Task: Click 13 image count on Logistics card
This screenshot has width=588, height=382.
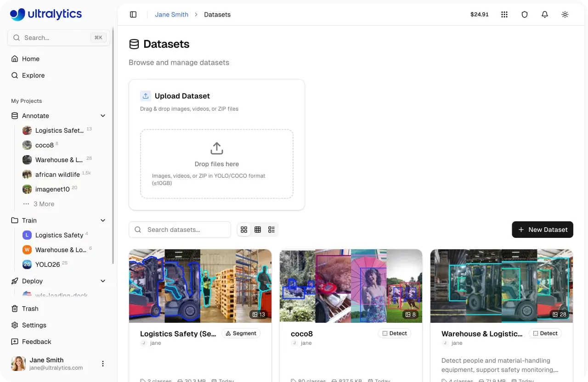Action: [x=259, y=315]
